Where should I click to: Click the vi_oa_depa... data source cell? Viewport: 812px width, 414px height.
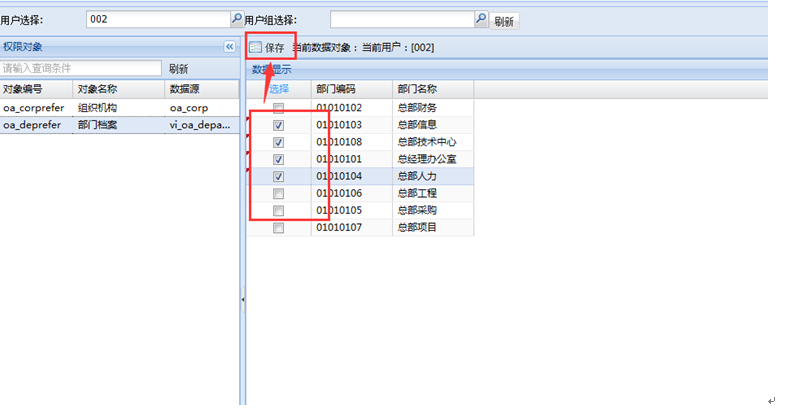coord(200,125)
